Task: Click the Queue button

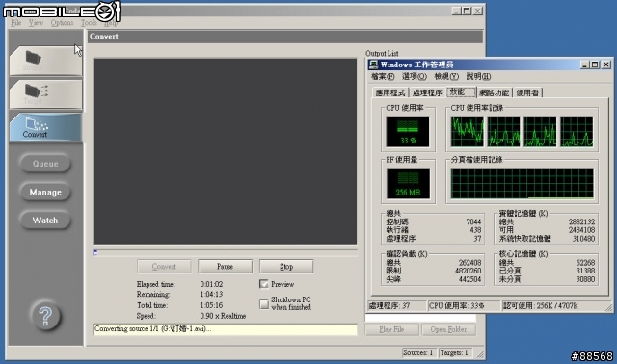Action: [x=45, y=164]
